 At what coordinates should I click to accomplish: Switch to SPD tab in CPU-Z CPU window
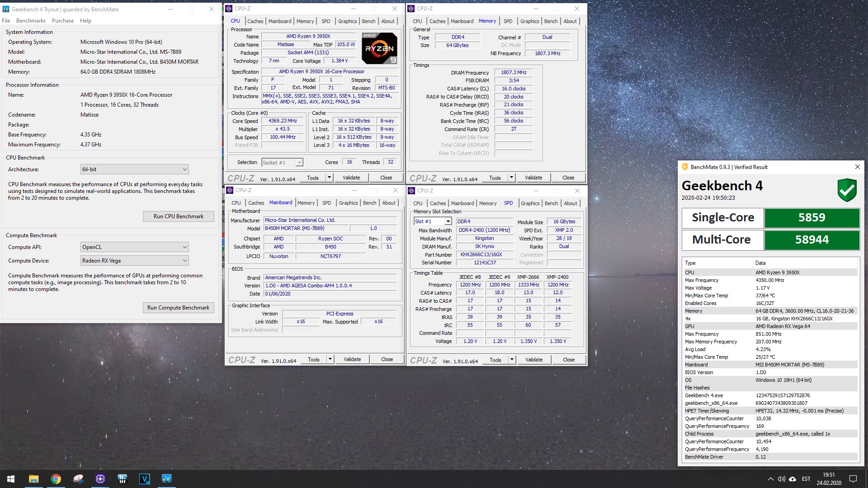coord(325,21)
